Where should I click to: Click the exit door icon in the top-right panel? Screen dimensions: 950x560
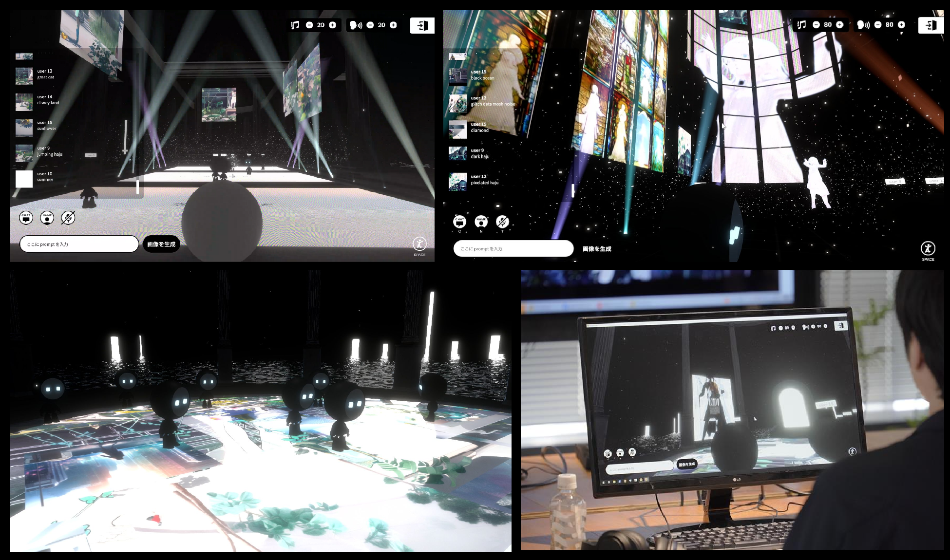[931, 25]
